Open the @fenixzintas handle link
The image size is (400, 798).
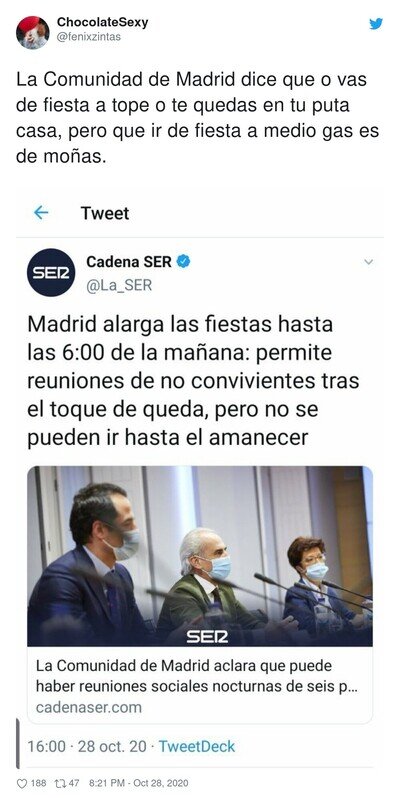(x=89, y=37)
